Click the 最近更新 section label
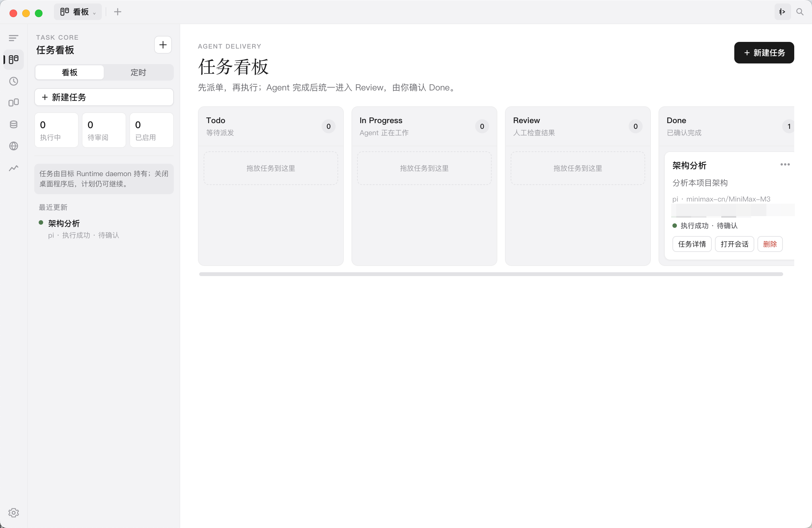 [x=53, y=207]
